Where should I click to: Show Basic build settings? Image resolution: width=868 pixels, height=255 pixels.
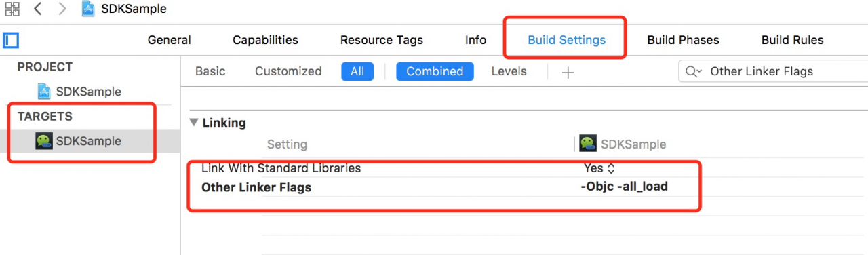210,71
